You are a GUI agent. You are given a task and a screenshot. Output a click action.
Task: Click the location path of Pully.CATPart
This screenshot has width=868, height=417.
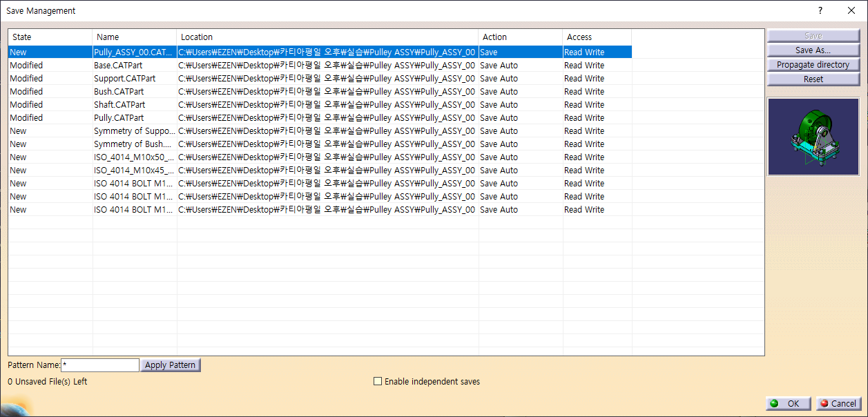coord(327,117)
